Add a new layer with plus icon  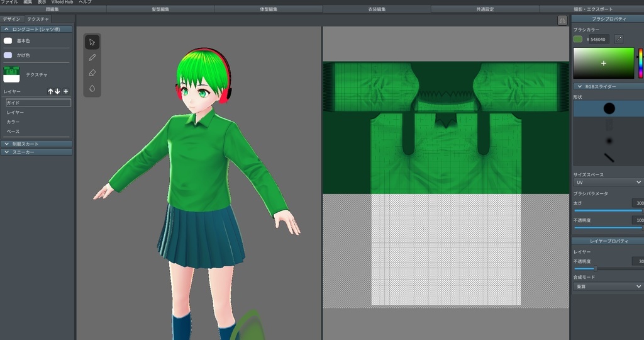(65, 91)
